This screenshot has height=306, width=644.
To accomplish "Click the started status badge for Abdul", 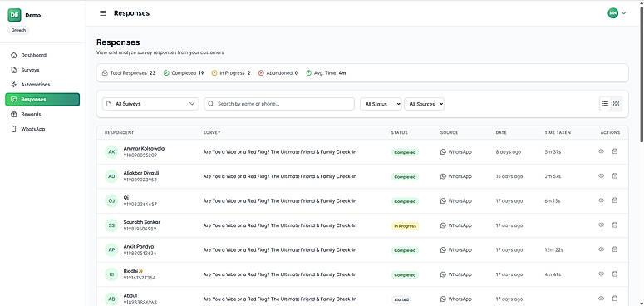I will [x=401, y=299].
